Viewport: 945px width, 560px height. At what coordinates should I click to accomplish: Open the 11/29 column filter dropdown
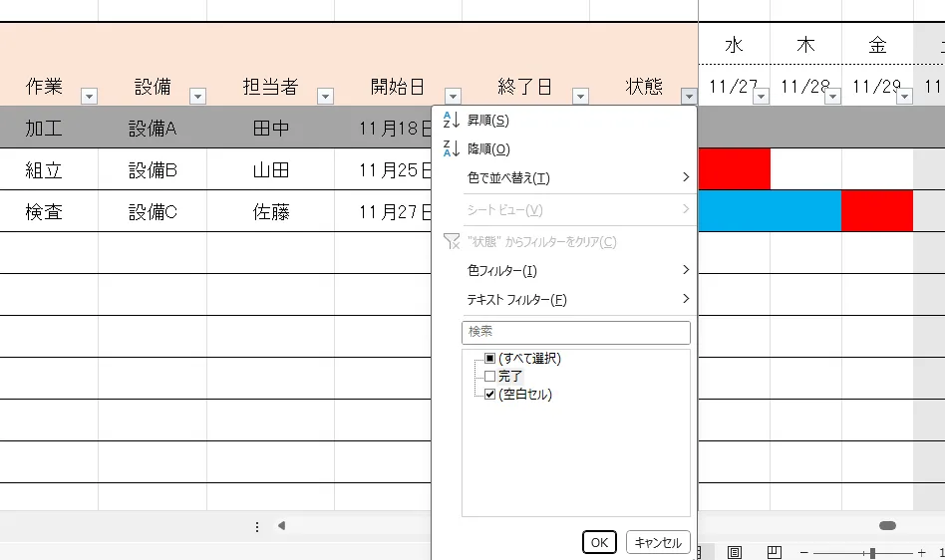pyautogui.click(x=904, y=97)
